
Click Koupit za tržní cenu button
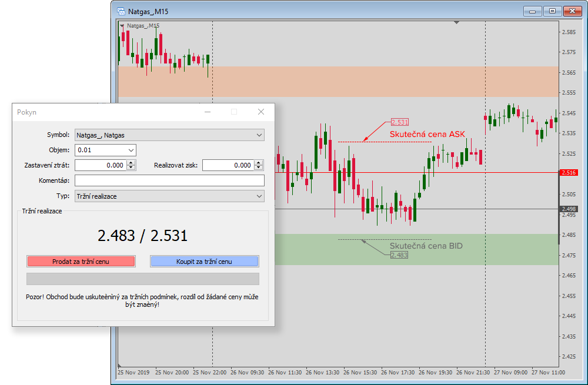pos(205,262)
